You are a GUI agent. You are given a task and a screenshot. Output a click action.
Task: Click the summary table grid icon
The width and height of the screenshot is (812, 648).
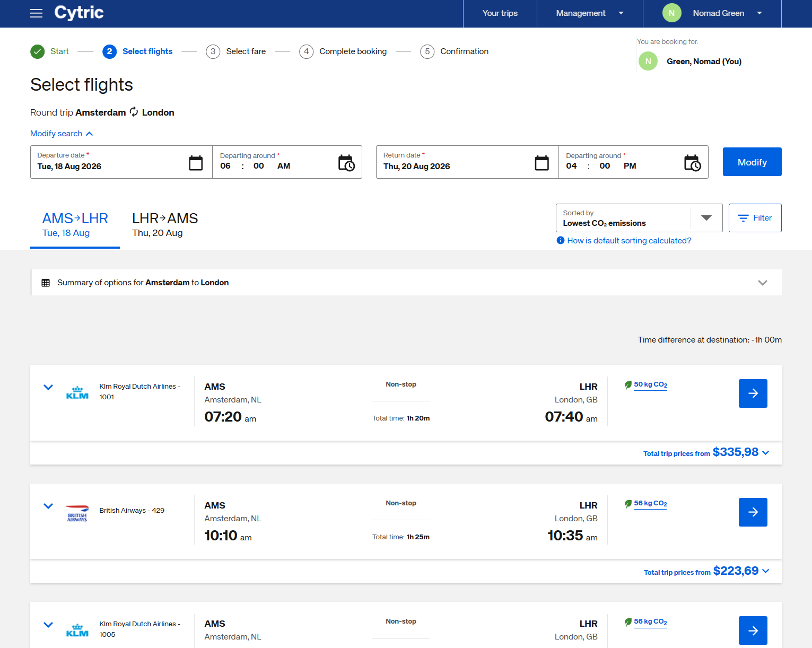click(x=46, y=283)
